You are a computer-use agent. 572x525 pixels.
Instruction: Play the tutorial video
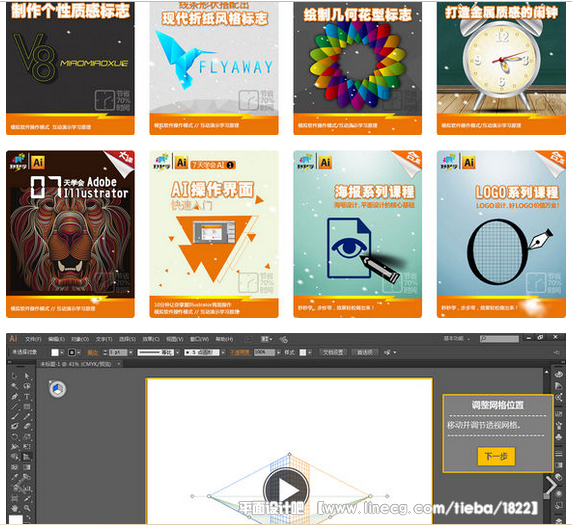tap(286, 490)
